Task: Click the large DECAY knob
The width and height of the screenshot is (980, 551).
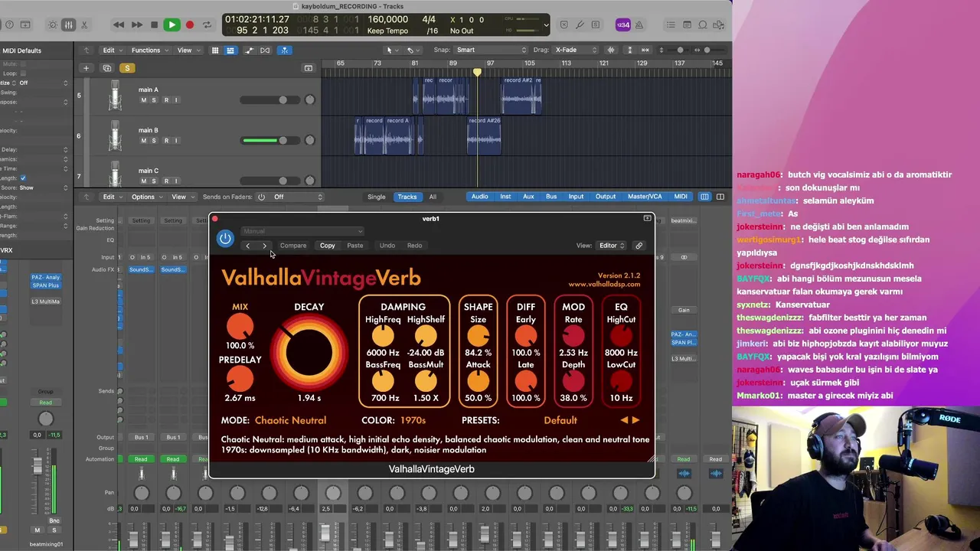Action: (309, 352)
